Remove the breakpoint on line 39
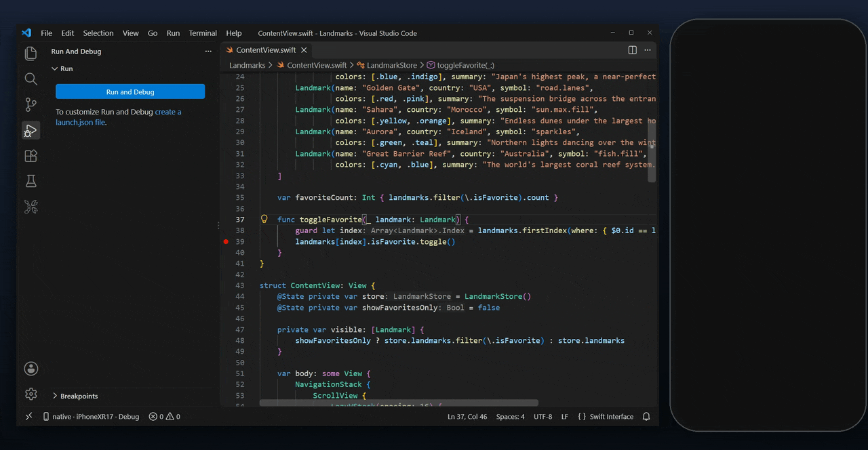The image size is (868, 450). pos(226,241)
